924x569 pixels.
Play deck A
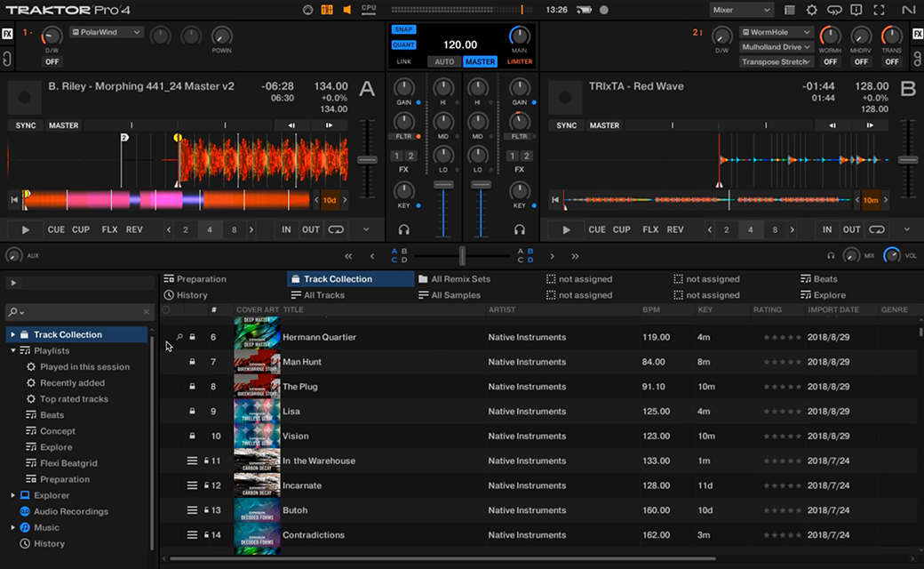[26, 230]
